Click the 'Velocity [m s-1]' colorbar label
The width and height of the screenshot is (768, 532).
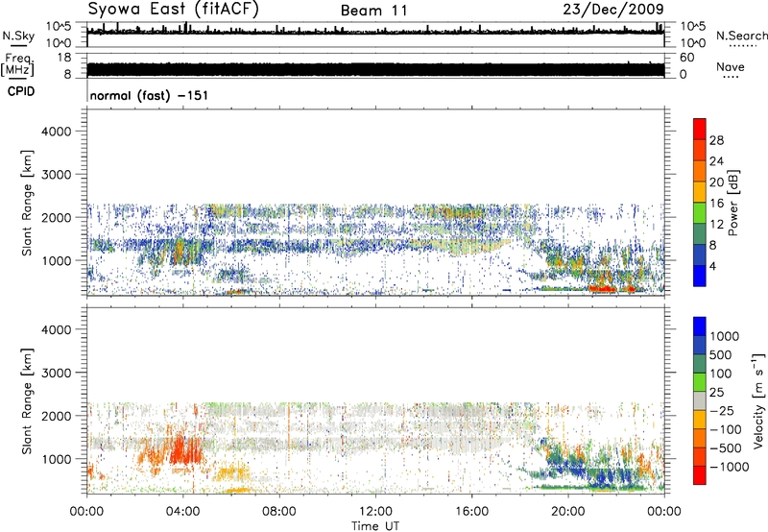pyautogui.click(x=758, y=400)
